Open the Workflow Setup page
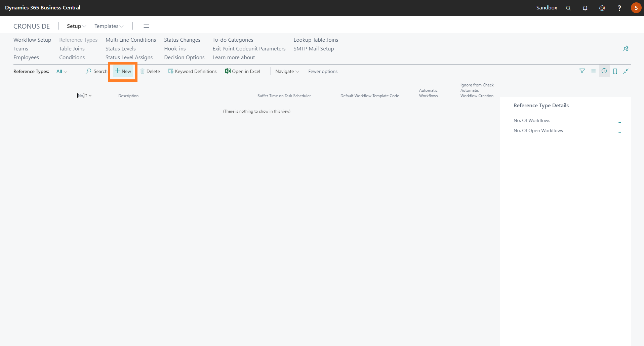Screen dimensions: 644x346 tap(32, 40)
